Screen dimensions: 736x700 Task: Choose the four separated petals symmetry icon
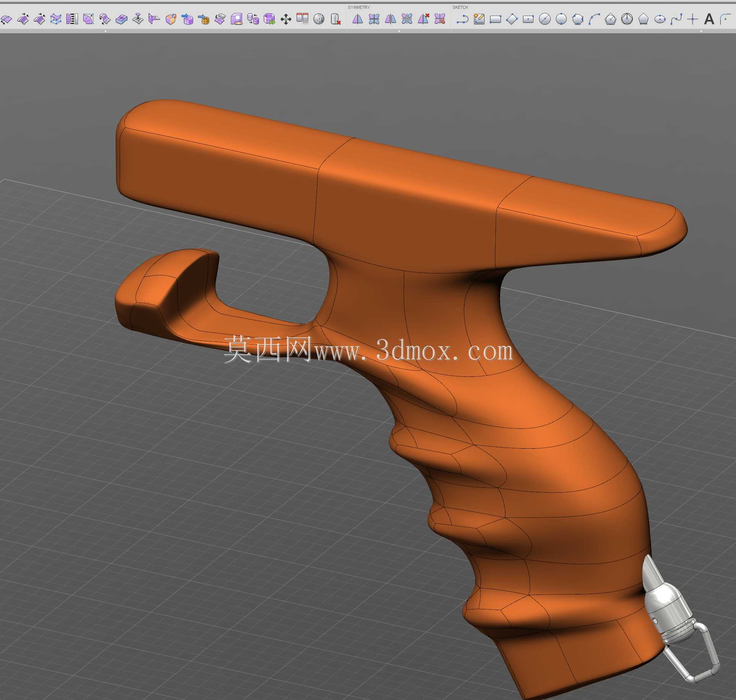(407, 19)
